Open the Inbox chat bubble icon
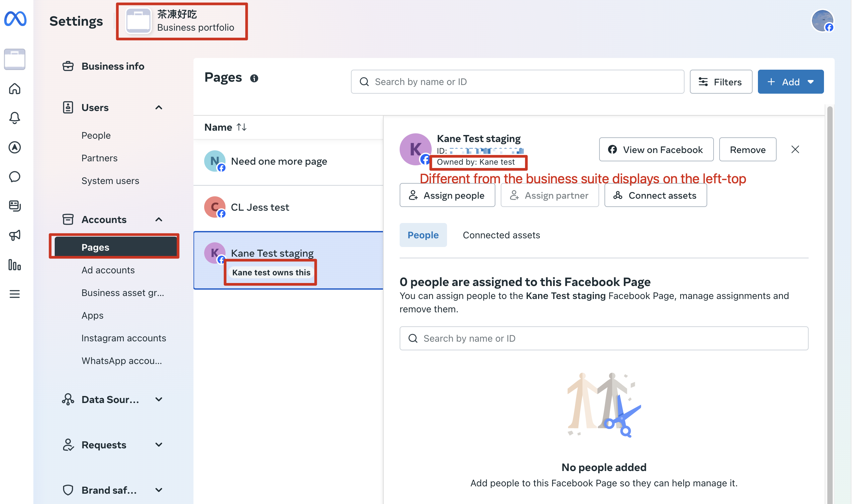The height and width of the screenshot is (504, 852). pos(15,177)
